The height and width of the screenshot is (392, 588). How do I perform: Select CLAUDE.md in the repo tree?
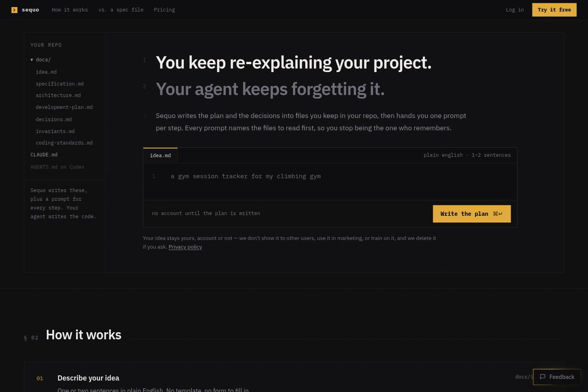(x=44, y=155)
